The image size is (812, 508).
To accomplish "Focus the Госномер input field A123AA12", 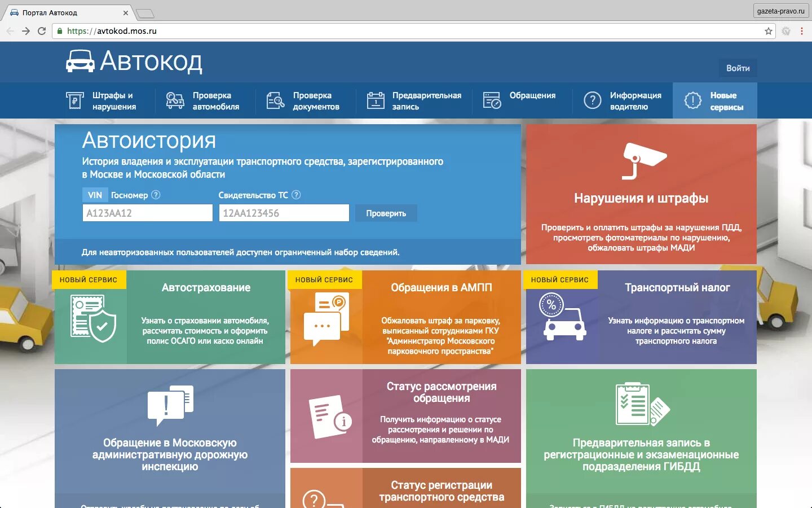I will pos(147,213).
